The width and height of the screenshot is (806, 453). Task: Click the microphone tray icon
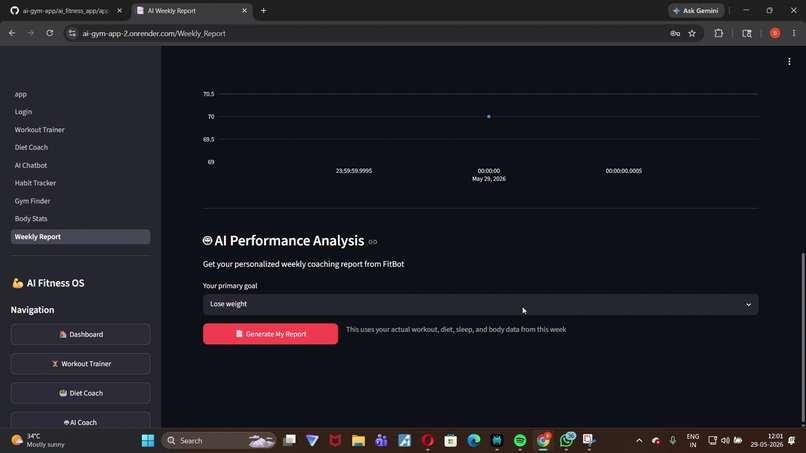673,441
